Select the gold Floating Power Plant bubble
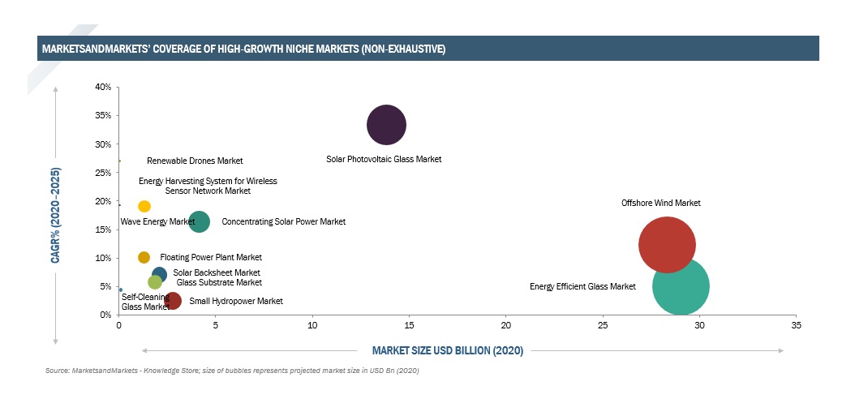868x416 pixels. pos(144,257)
